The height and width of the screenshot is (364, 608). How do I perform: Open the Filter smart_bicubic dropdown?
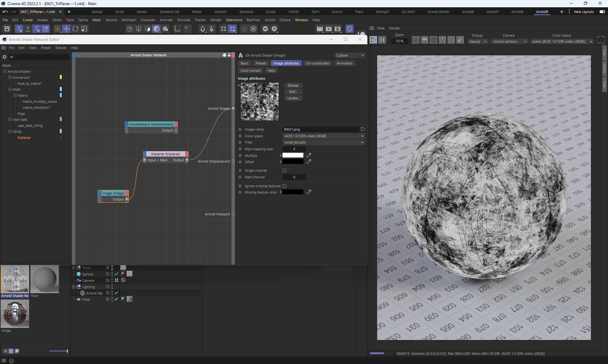[x=323, y=142]
